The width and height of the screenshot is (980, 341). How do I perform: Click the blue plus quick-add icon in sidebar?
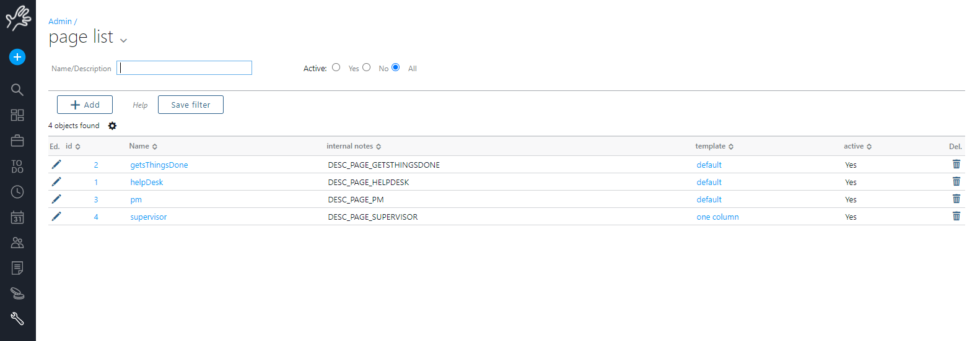(17, 57)
